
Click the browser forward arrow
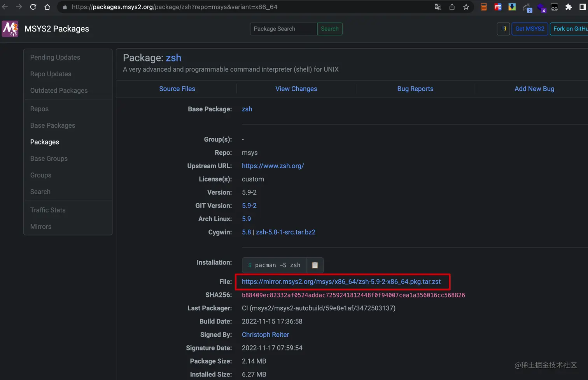pos(19,7)
